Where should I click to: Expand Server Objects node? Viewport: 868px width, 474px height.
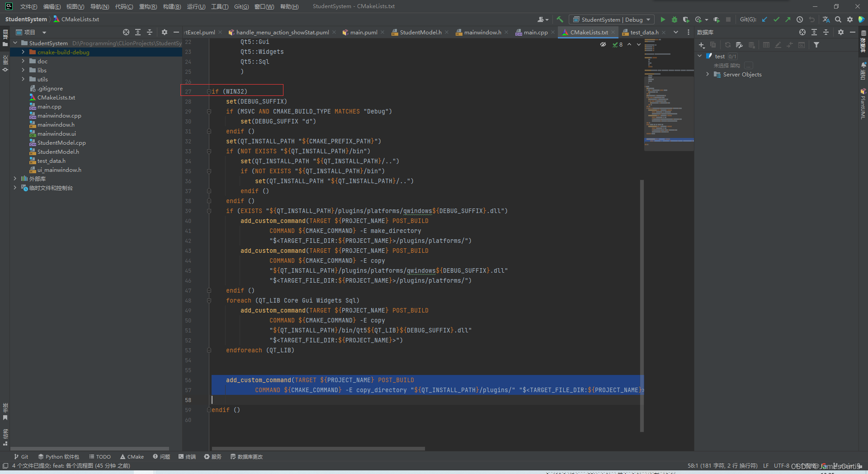[x=708, y=74]
